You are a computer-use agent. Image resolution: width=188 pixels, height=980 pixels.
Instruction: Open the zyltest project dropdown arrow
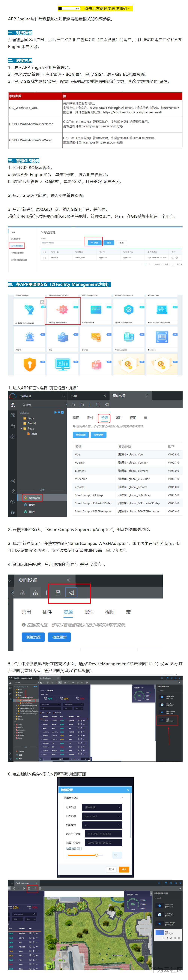click(x=64, y=396)
